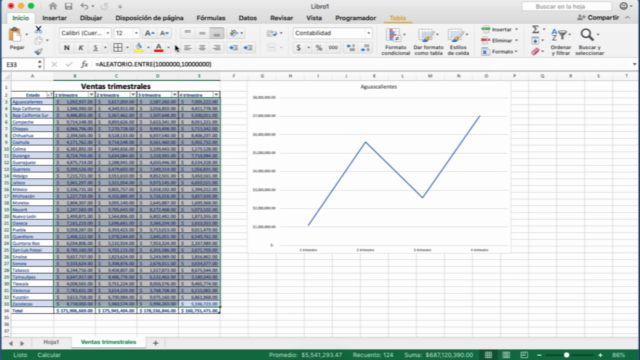Open the Insertar cells dropdown
This screenshot has height=360, width=640.
500,29
